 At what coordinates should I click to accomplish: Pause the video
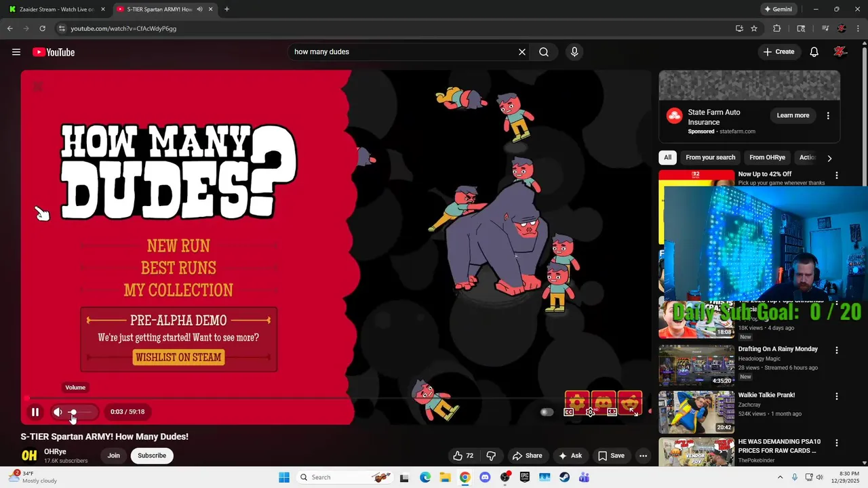[35, 411]
